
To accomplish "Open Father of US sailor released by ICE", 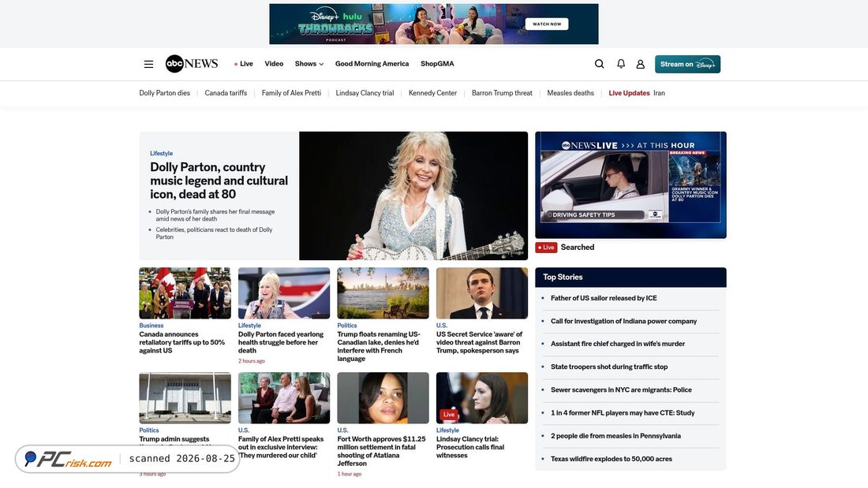I will (x=604, y=298).
